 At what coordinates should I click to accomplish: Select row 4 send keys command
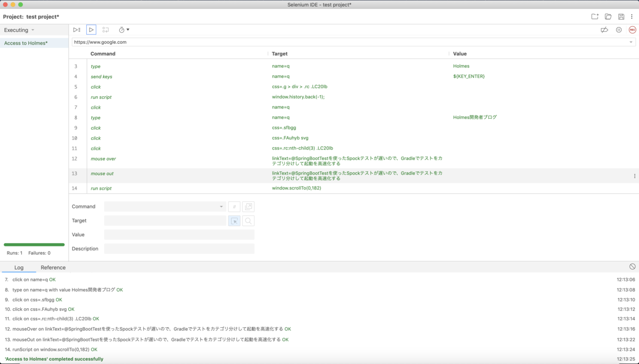tap(354, 77)
